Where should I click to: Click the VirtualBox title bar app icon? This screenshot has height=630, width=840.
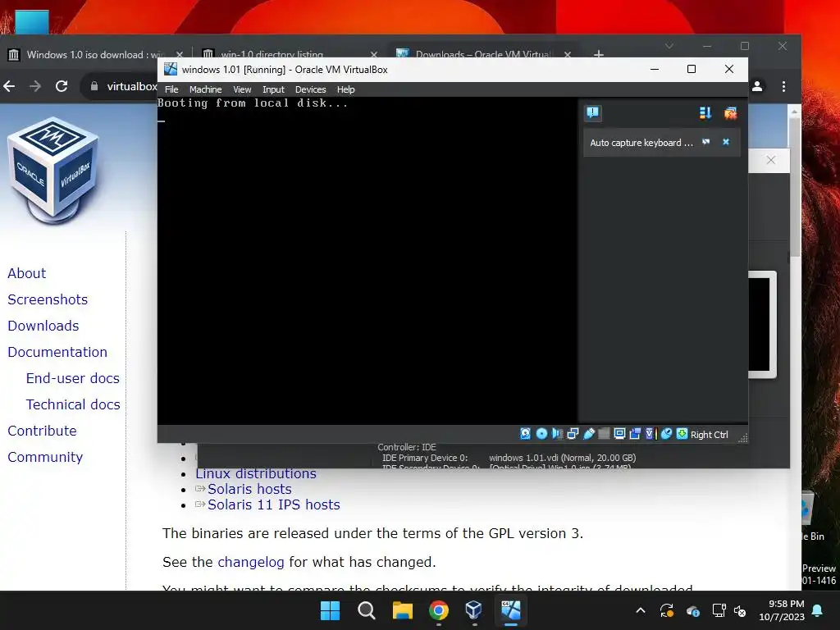coord(171,69)
